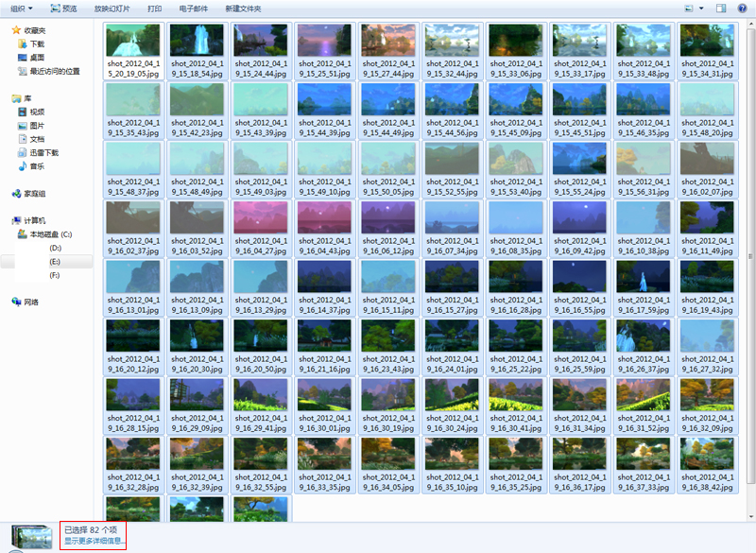This screenshot has height=553, width=756.
Task: Click 打印 in the toolbar
Action: pos(154,9)
